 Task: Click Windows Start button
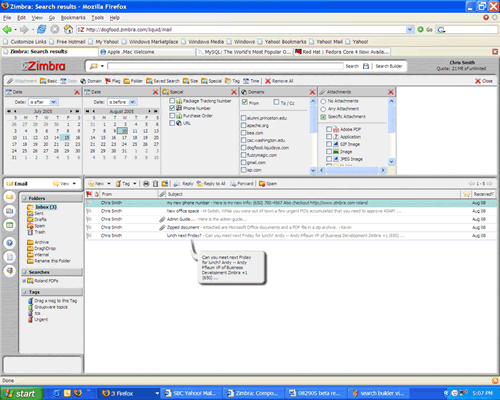22,394
